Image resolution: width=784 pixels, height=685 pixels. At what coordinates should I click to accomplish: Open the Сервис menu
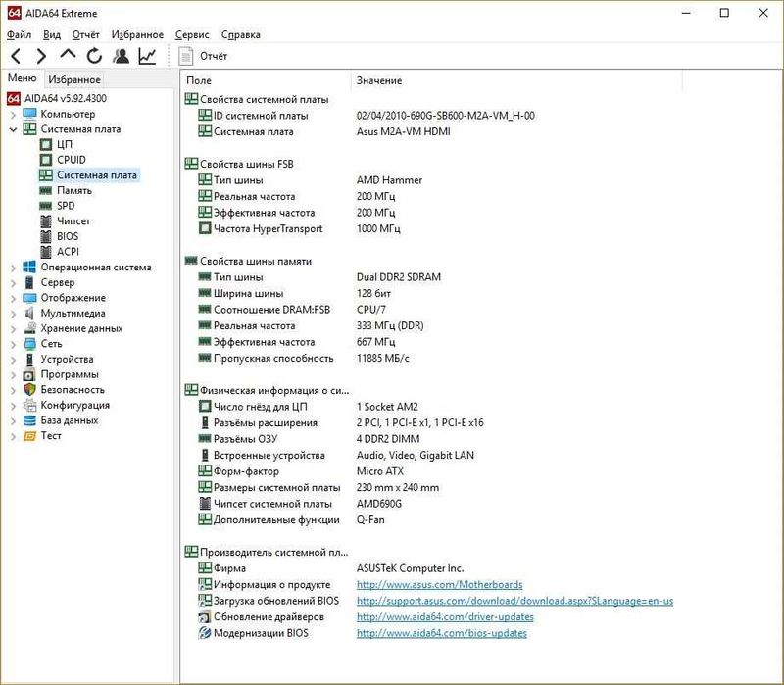click(192, 34)
